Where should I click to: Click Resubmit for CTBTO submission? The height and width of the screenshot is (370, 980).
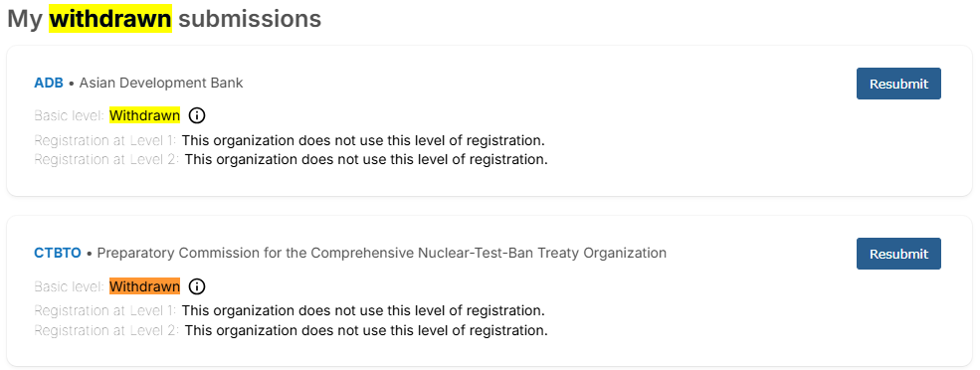point(898,254)
